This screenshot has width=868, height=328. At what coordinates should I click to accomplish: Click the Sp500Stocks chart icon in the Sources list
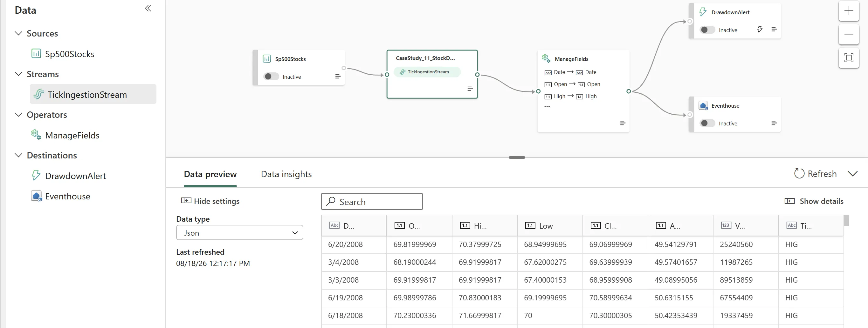36,53
